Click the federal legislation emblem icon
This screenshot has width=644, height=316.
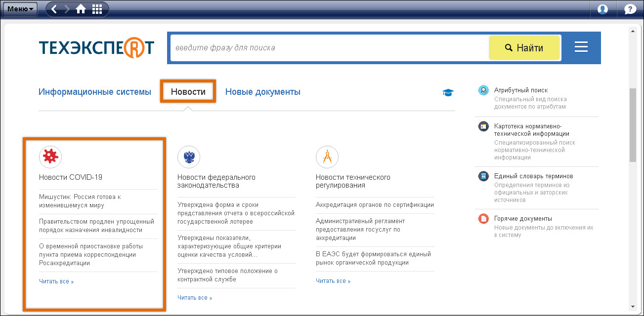[189, 157]
